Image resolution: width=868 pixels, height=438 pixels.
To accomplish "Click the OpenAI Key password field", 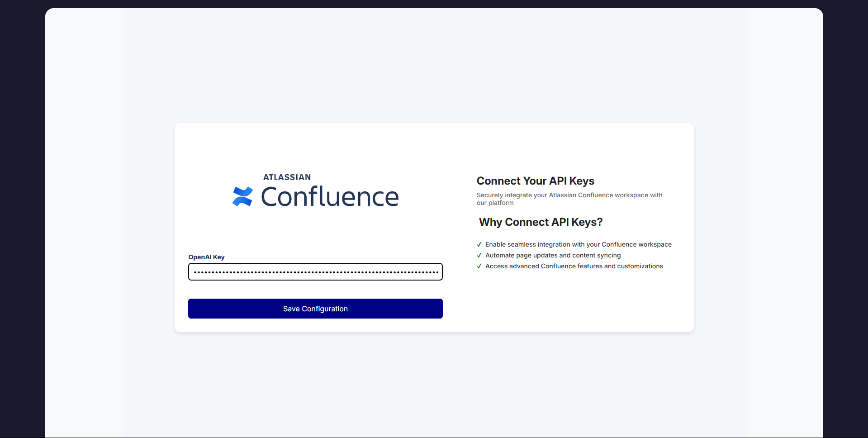I will (x=315, y=272).
